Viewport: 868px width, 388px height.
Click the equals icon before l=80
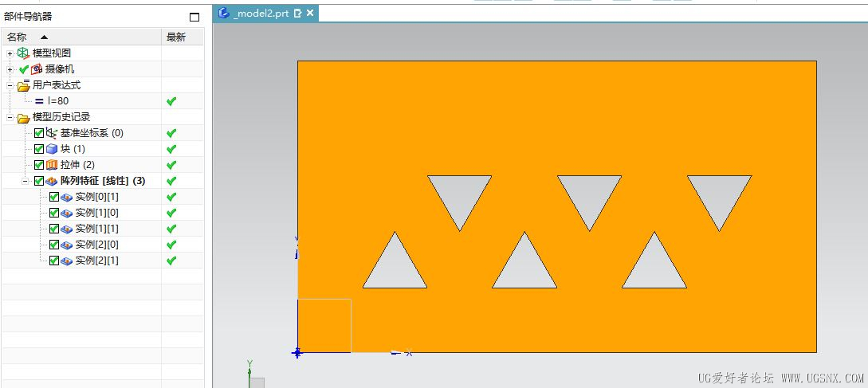tap(39, 102)
